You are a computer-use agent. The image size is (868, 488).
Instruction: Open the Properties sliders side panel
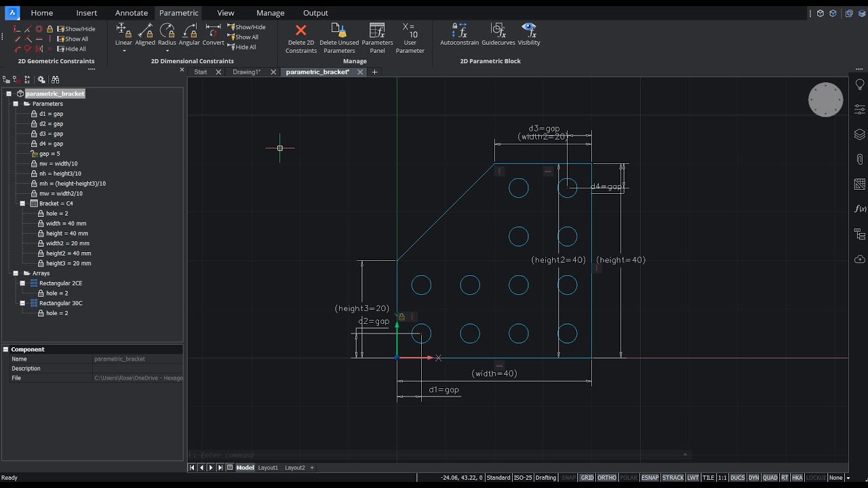859,109
